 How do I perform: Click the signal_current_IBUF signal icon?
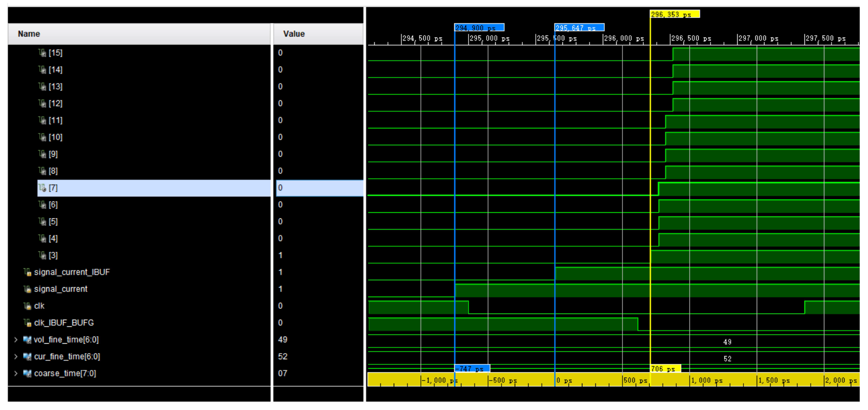tap(27, 272)
